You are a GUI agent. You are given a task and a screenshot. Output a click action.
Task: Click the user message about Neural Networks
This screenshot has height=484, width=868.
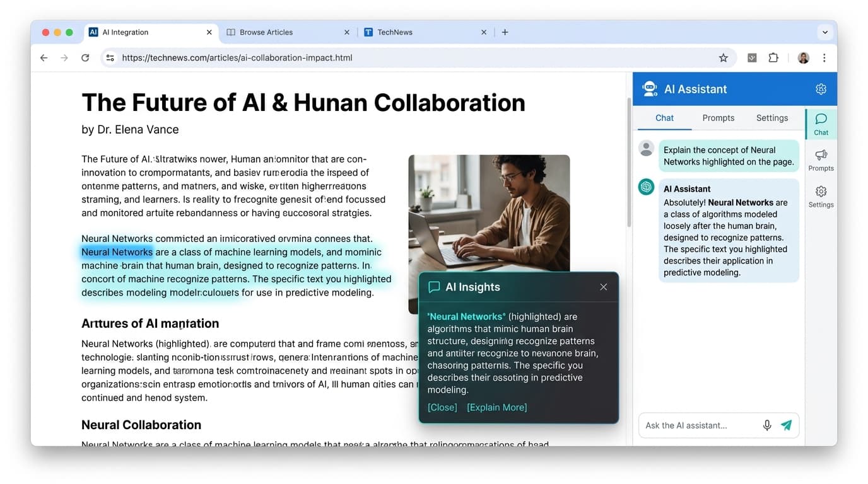[729, 156]
